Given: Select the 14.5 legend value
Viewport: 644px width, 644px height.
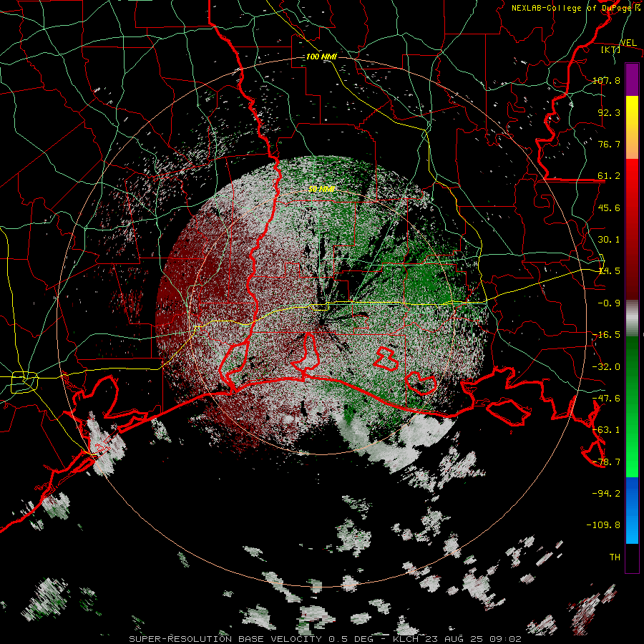Looking at the screenshot, I should [609, 271].
